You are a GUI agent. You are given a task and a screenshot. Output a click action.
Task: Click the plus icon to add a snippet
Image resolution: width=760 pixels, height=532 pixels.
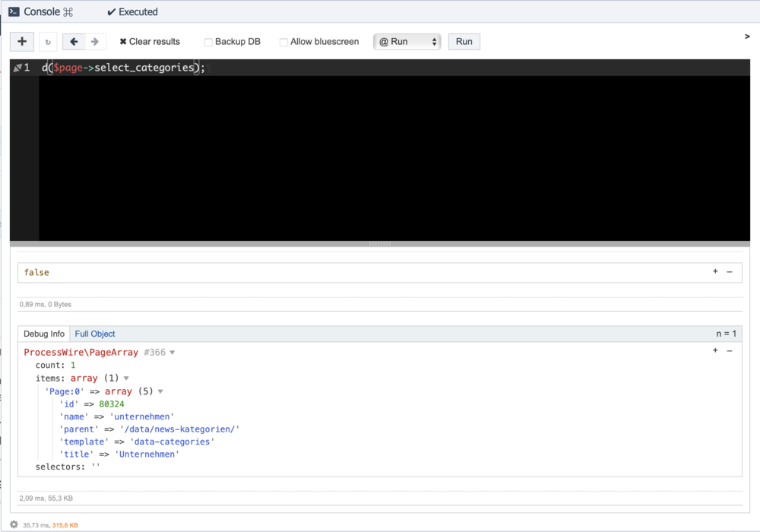(22, 42)
